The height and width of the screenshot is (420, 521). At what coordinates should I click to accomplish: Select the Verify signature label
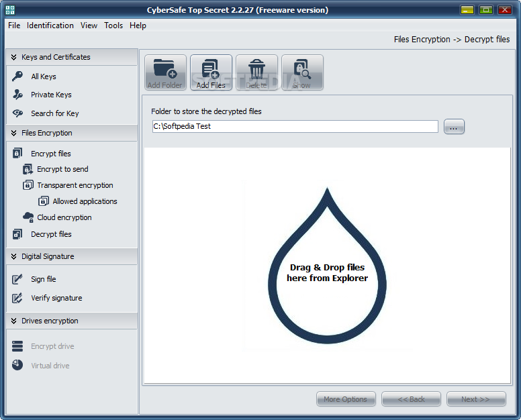56,298
